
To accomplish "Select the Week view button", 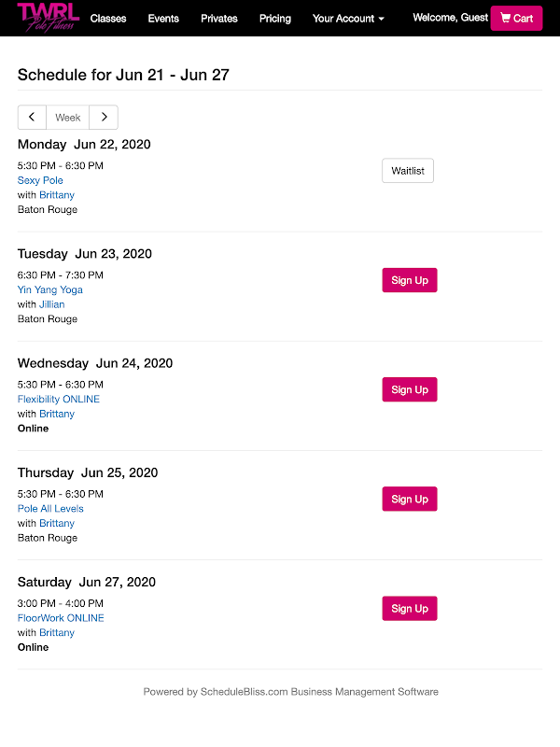I will 68,118.
